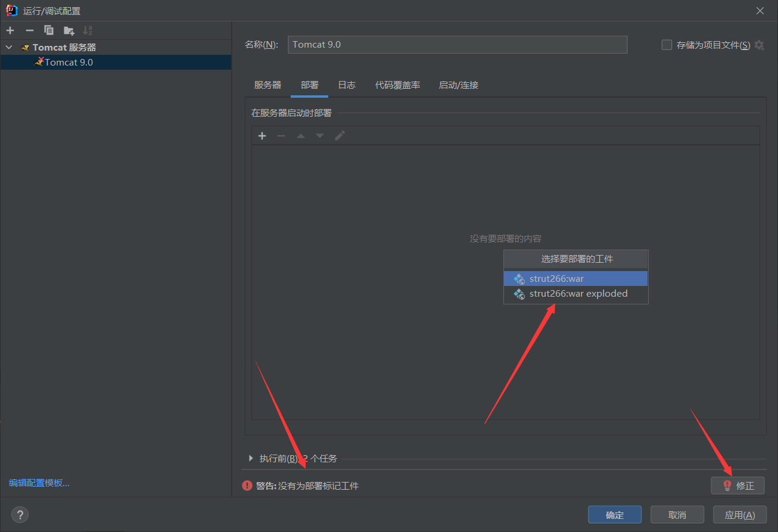Move deployment item down
Image resolution: width=778 pixels, height=532 pixels.
point(320,136)
